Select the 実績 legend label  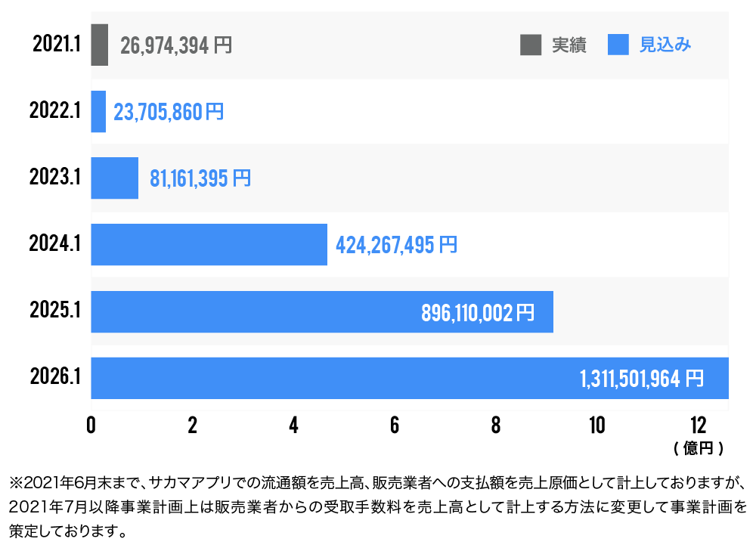pyautogui.click(x=569, y=45)
